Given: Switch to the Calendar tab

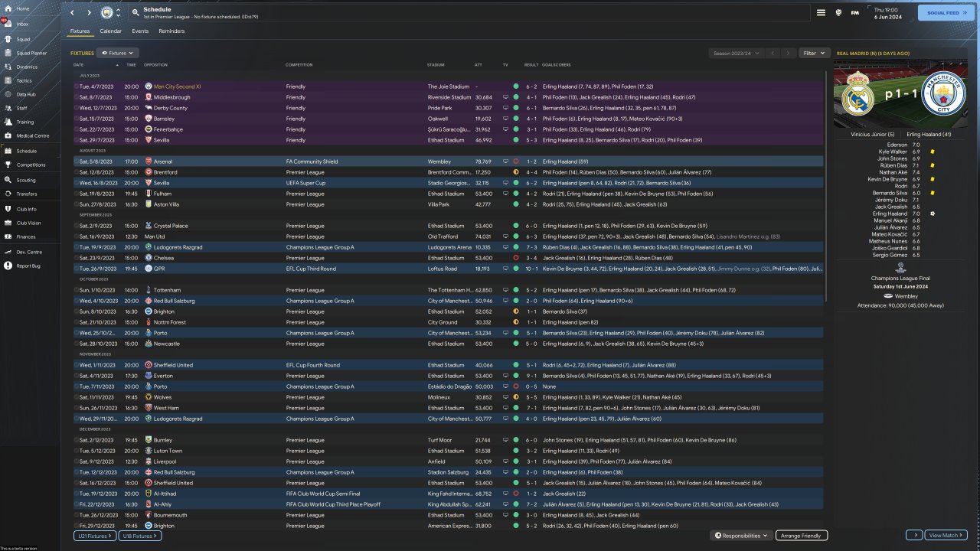Looking at the screenshot, I should 110,31.
